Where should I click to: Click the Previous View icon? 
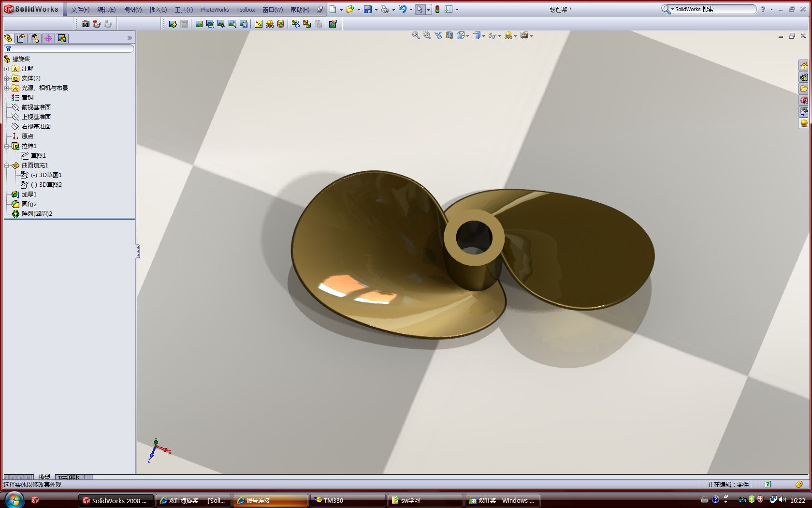[438, 35]
